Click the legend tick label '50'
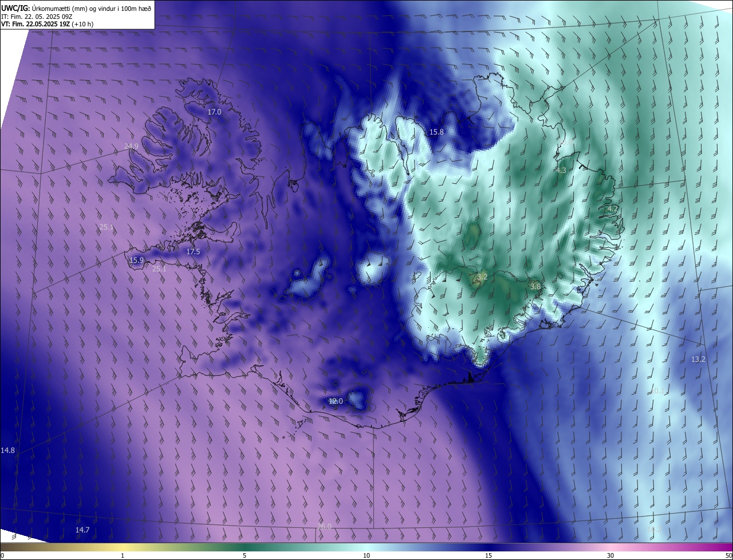This screenshot has height=560, width=733. coord(728,555)
